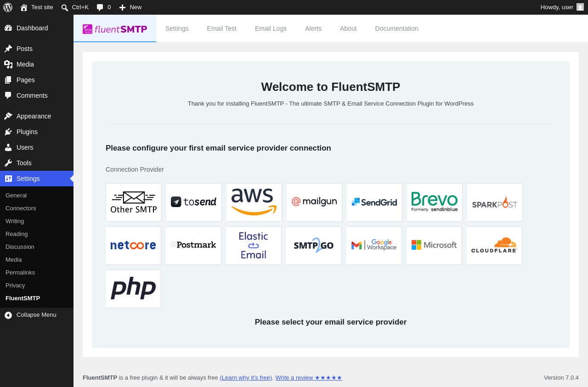
Task: Switch to the Email Test tab
Action: click(222, 28)
